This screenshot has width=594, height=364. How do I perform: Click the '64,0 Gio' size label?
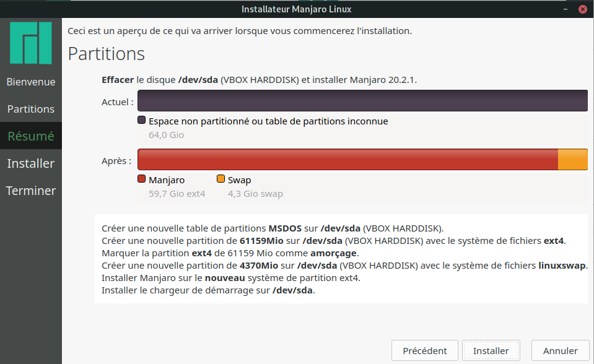[166, 135]
